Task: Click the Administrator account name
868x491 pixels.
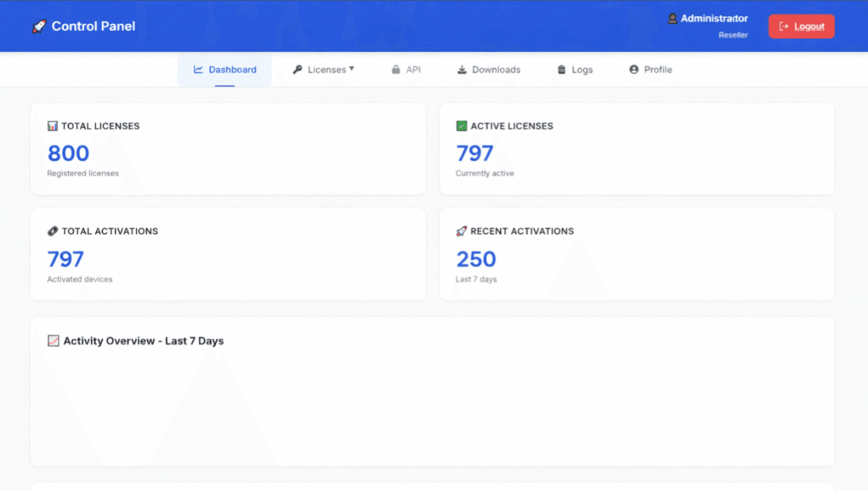Action: (714, 19)
